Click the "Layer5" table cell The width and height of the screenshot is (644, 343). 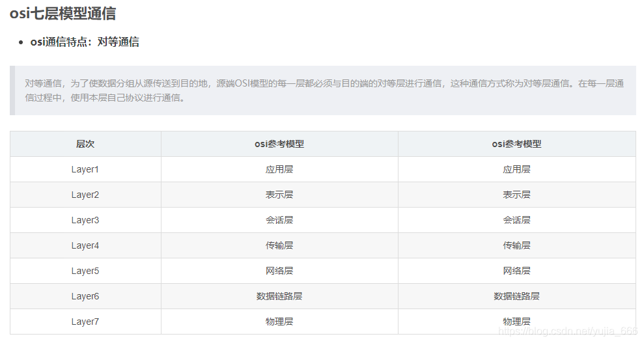click(85, 271)
